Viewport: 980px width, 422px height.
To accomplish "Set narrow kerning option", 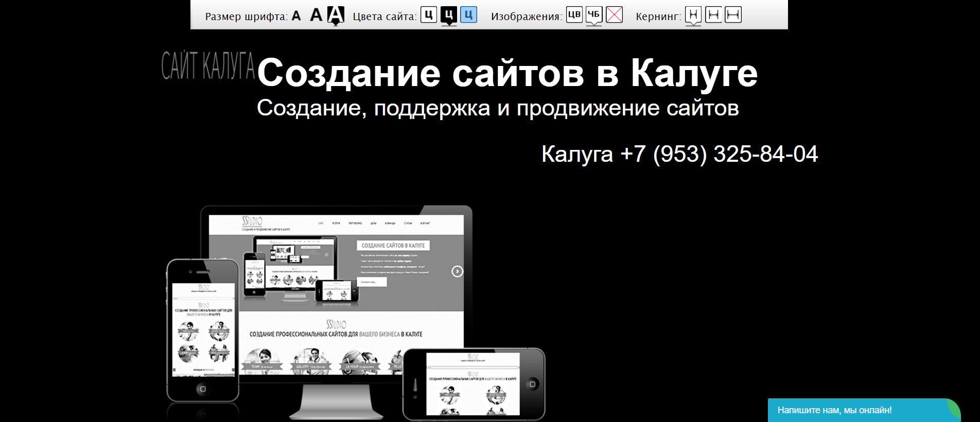I will pos(693,15).
